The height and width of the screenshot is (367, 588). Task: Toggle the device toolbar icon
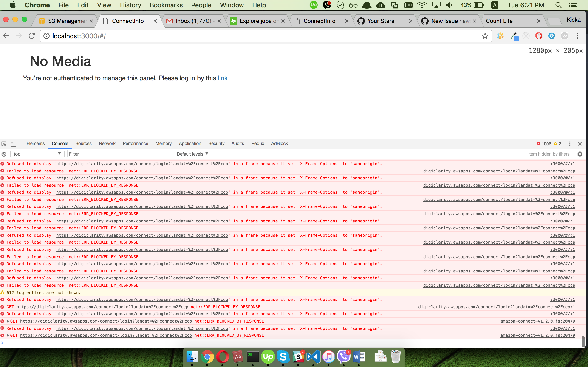(x=13, y=144)
